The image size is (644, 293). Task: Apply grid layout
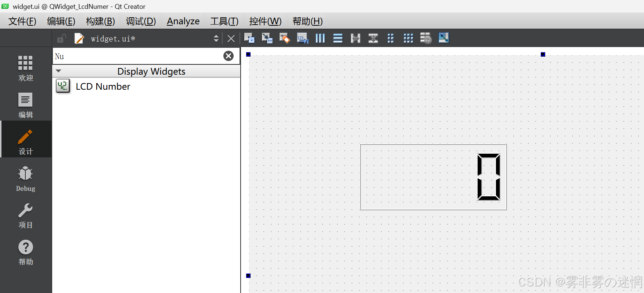[409, 38]
